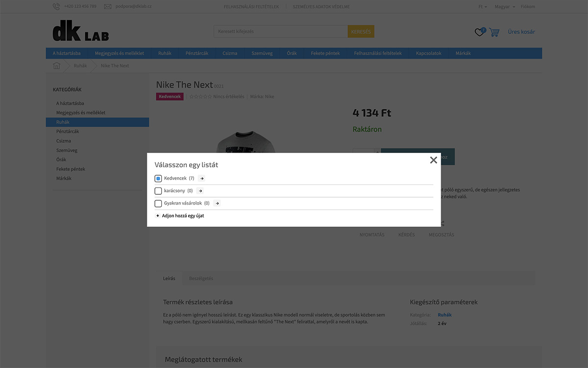Click the Ruhák breadcrumb link

(x=80, y=66)
